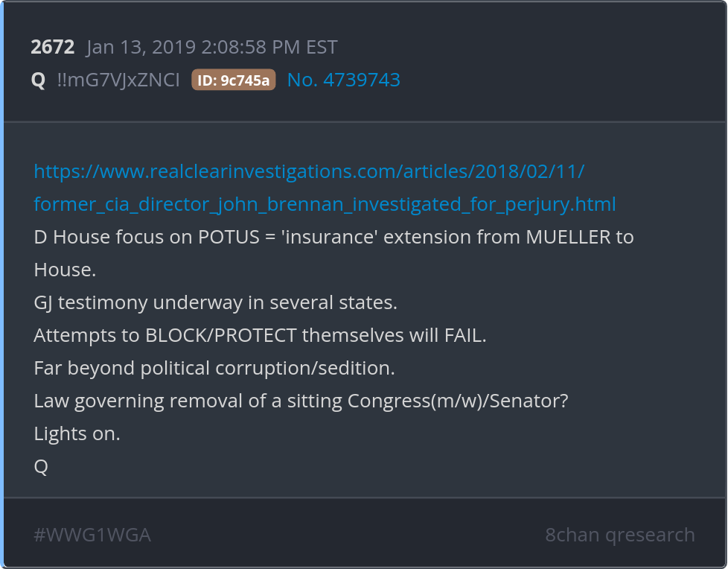728x569 pixels.
Task: Click the ID: 9c745a badge
Action: [x=234, y=80]
